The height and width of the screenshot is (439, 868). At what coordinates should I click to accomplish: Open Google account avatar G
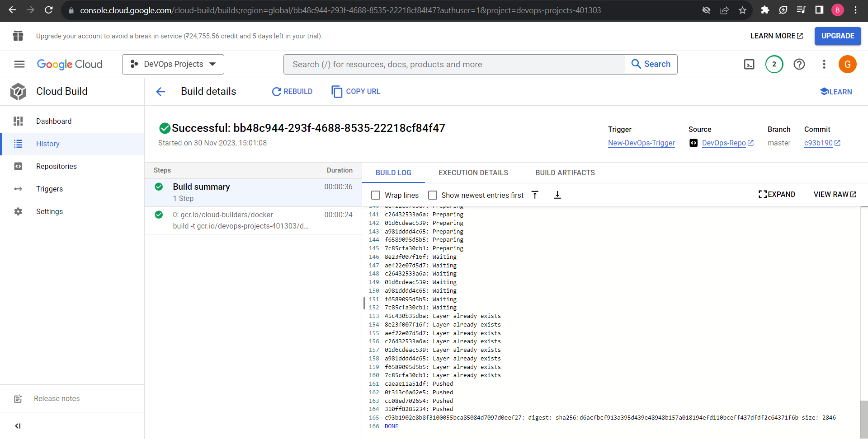coord(847,64)
